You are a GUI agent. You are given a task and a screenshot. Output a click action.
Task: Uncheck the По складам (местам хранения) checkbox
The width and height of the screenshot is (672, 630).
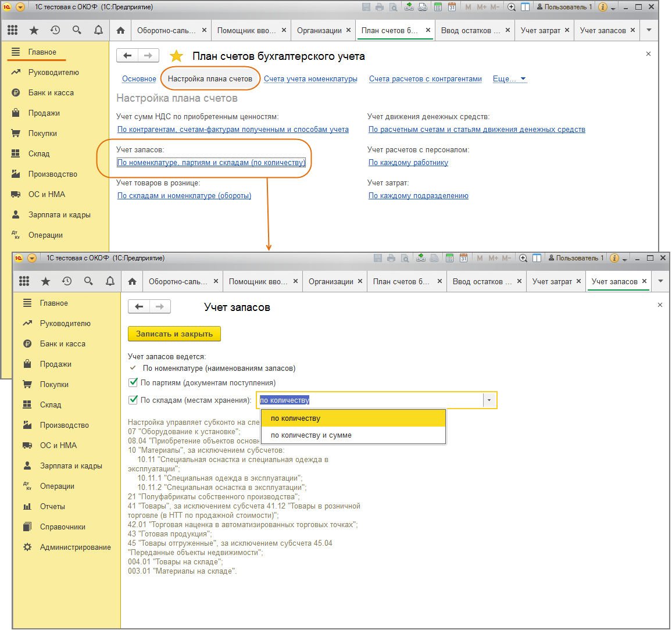point(133,400)
